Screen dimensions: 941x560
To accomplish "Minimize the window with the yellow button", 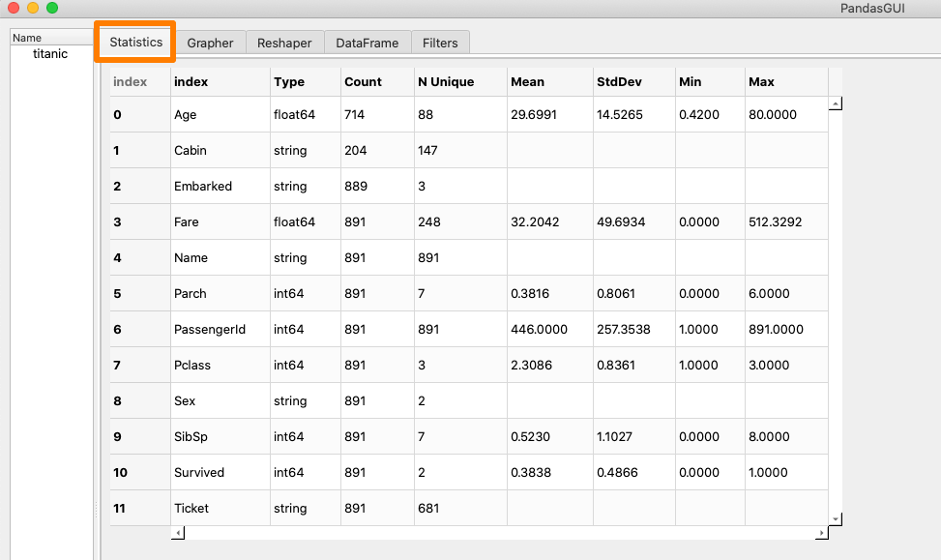I will [32, 8].
